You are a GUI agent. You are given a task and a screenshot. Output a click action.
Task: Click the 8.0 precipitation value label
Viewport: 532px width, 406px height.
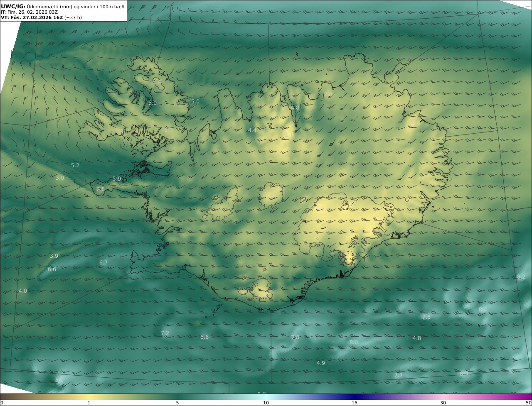point(354,342)
